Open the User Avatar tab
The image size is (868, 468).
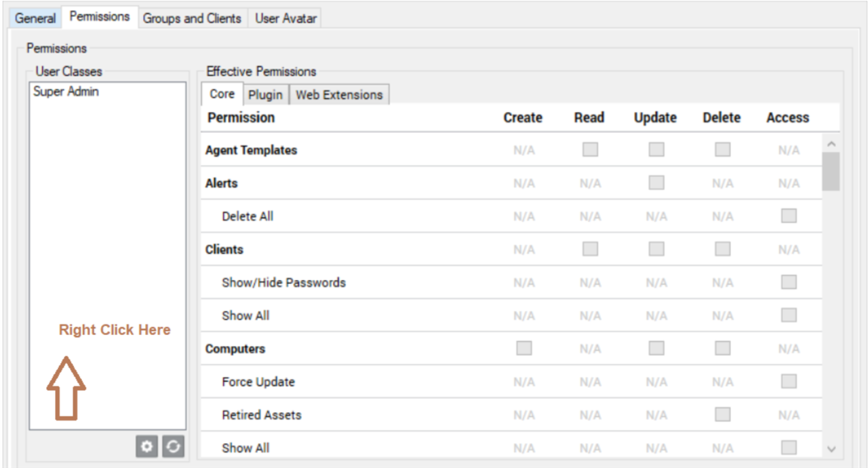coord(284,18)
